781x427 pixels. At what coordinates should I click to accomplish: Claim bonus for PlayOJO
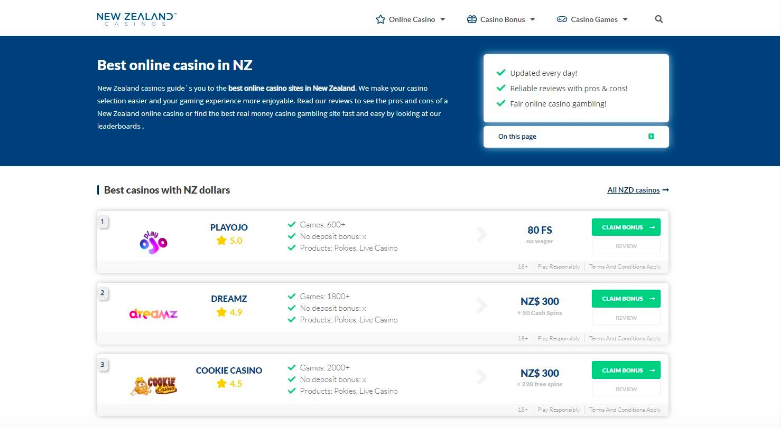tap(626, 227)
